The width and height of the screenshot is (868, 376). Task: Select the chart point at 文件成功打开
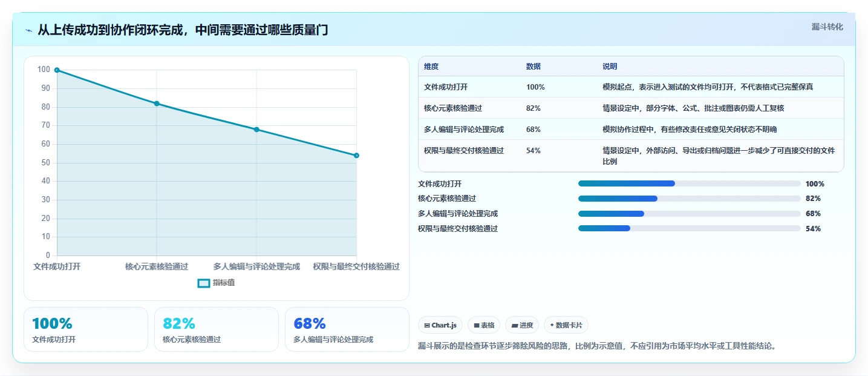[57, 70]
